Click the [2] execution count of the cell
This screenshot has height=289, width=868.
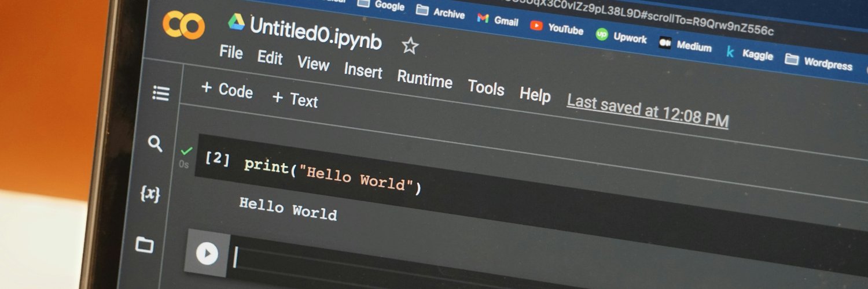pos(218,158)
